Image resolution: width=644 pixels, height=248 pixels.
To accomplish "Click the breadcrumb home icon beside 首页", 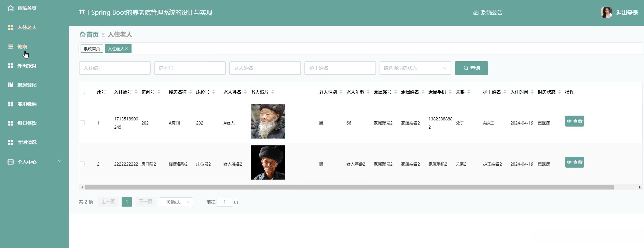I will pos(82,34).
